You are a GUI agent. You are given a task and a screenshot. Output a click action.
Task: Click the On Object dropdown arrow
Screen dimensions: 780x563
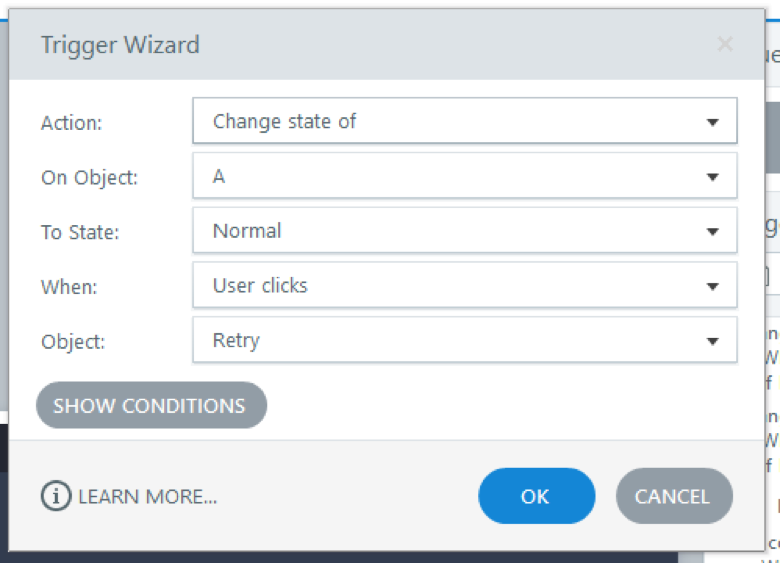pos(712,177)
